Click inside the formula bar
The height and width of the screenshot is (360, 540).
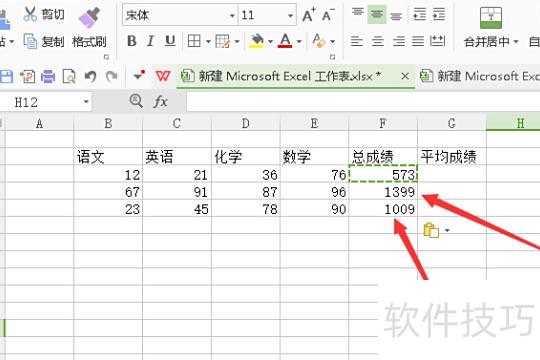pyautogui.click(x=363, y=102)
